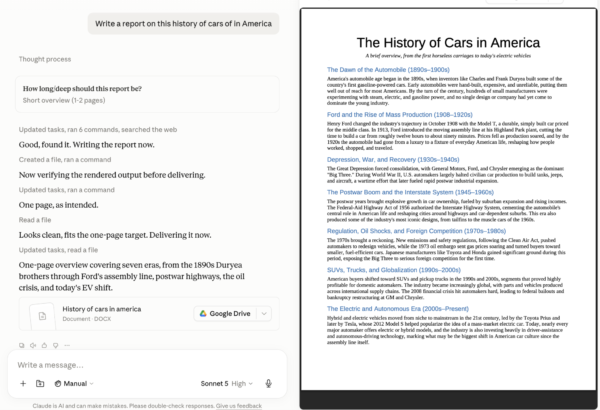Screen dimensions: 600x410
Task: Click 'The Postwar Boom and the Interstate System' heading
Action: click(410, 192)
